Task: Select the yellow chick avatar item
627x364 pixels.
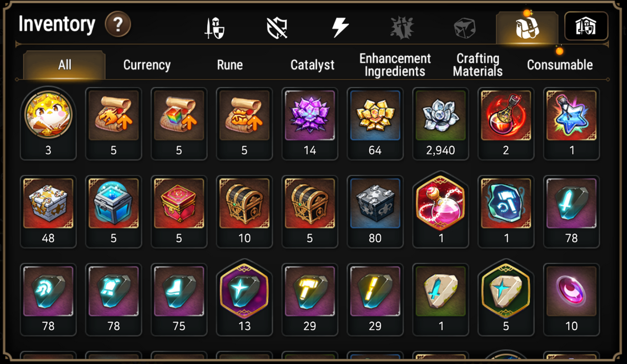Action: [48, 123]
